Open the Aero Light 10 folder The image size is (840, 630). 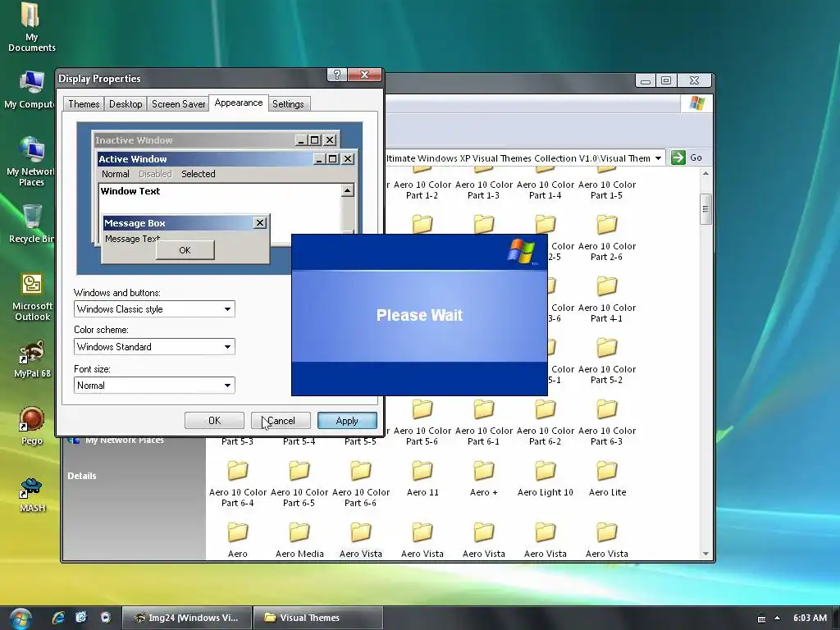coord(546,477)
